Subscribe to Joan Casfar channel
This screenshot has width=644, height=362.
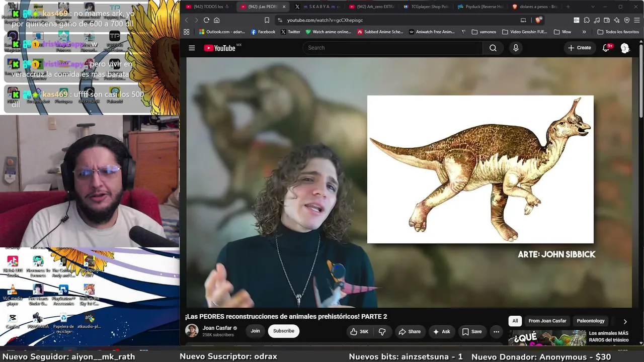pos(284,331)
